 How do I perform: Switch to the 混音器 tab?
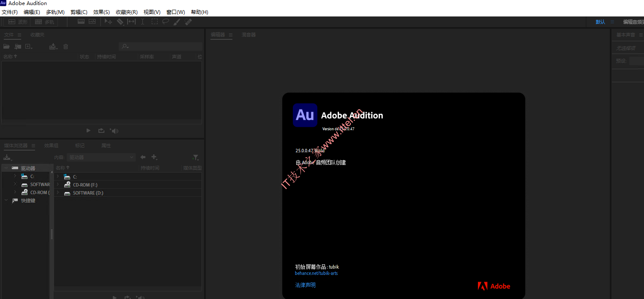248,35
